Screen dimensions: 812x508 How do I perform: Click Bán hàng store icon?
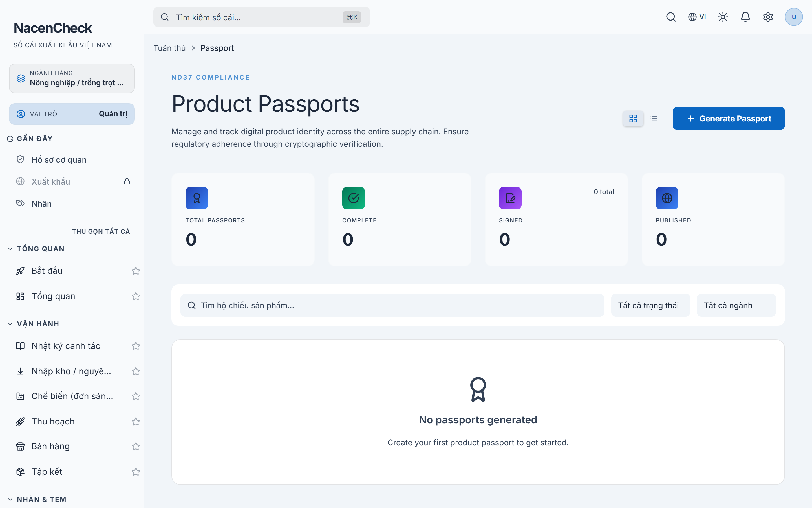click(20, 446)
